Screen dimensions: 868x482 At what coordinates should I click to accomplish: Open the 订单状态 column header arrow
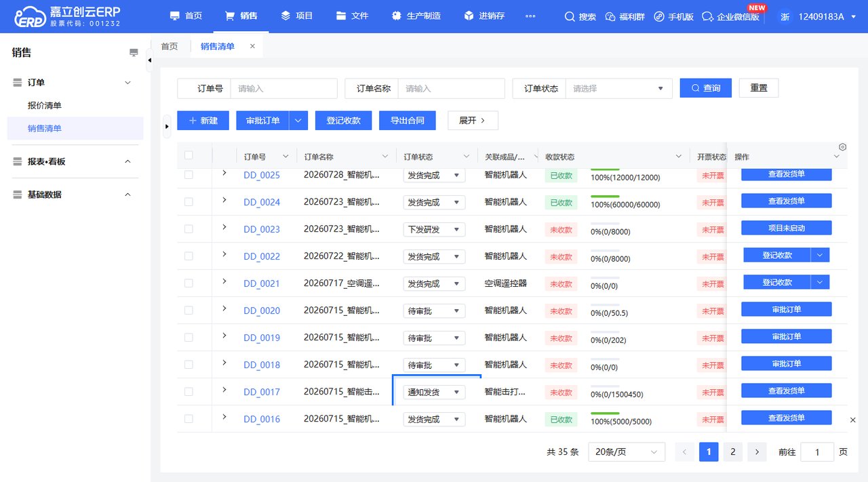466,157
